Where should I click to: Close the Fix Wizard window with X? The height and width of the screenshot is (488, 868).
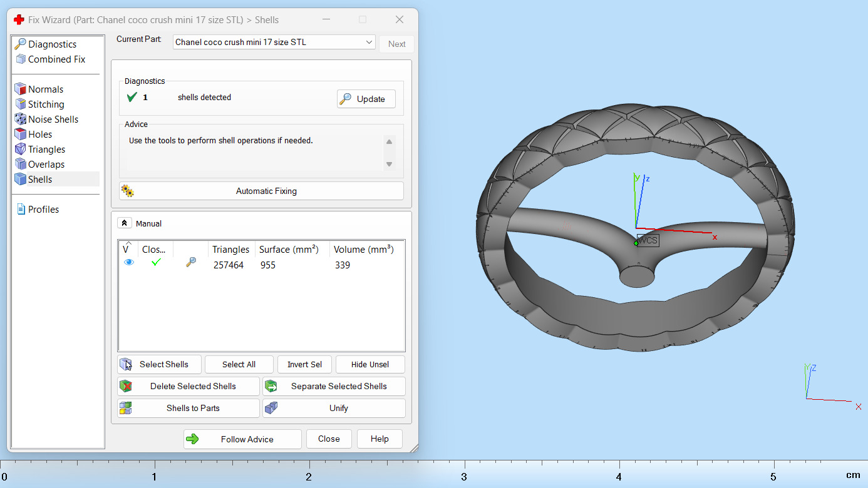click(400, 19)
